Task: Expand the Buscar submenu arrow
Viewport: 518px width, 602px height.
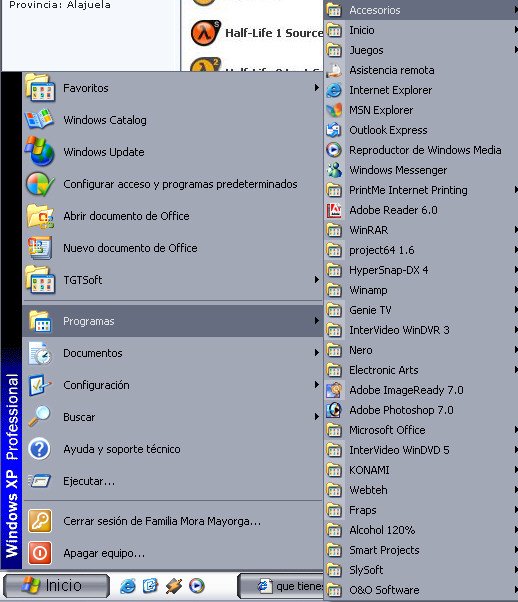Action: click(316, 417)
